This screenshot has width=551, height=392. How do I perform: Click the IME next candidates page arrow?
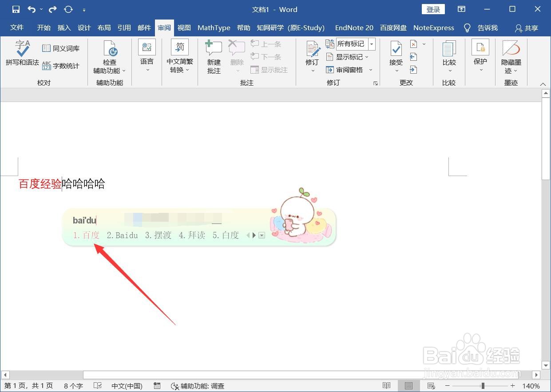(x=254, y=235)
